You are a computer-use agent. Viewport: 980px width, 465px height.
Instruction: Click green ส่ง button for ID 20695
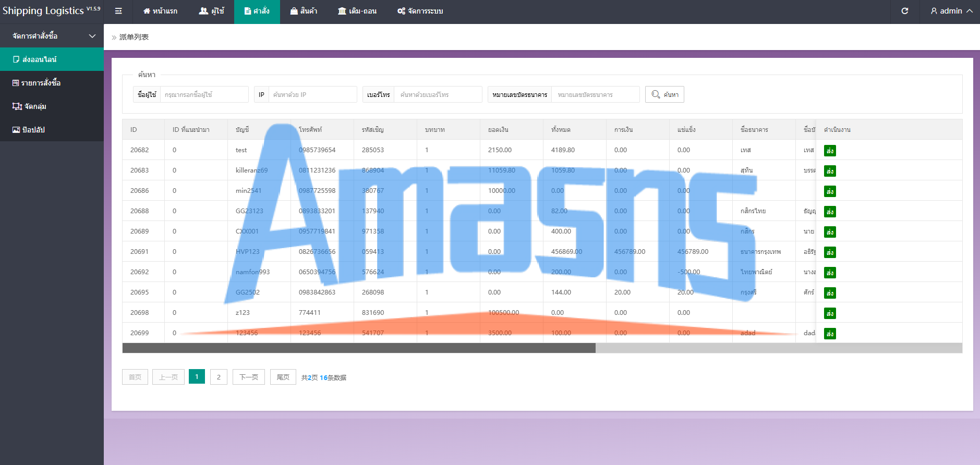830,293
